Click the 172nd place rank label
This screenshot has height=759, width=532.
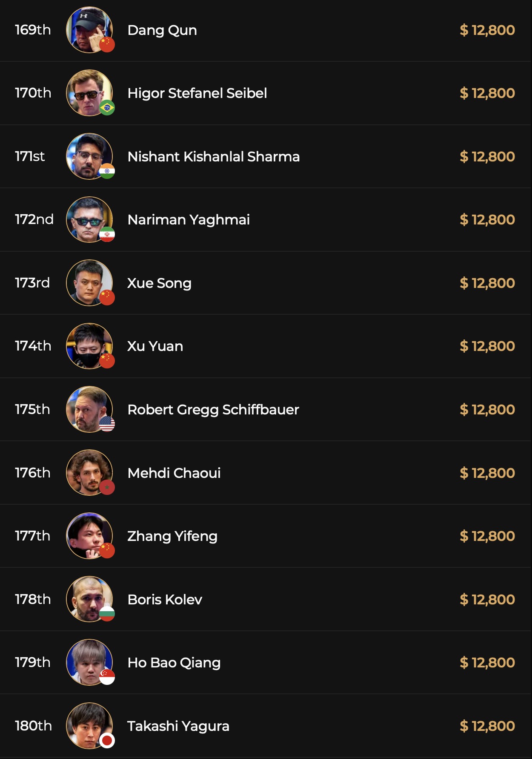(34, 219)
